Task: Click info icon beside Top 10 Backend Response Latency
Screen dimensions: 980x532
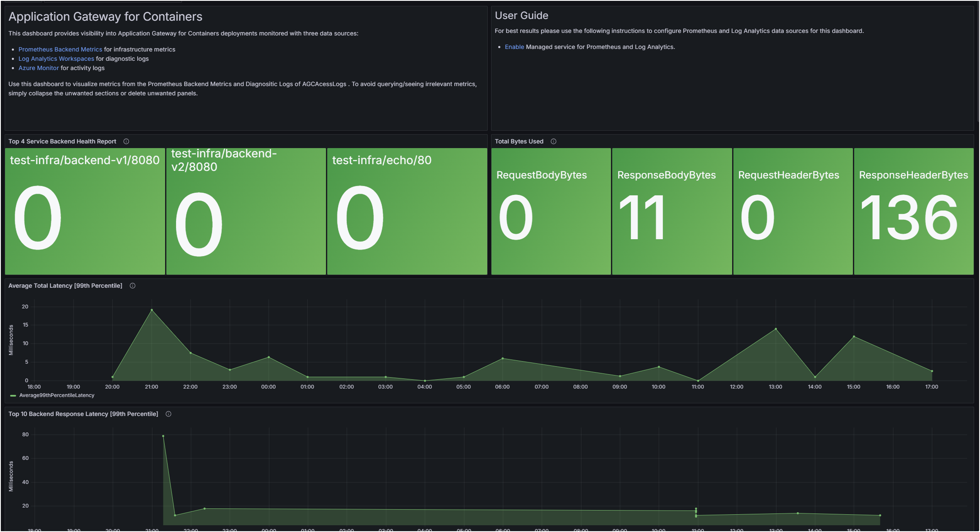Action: pos(168,414)
